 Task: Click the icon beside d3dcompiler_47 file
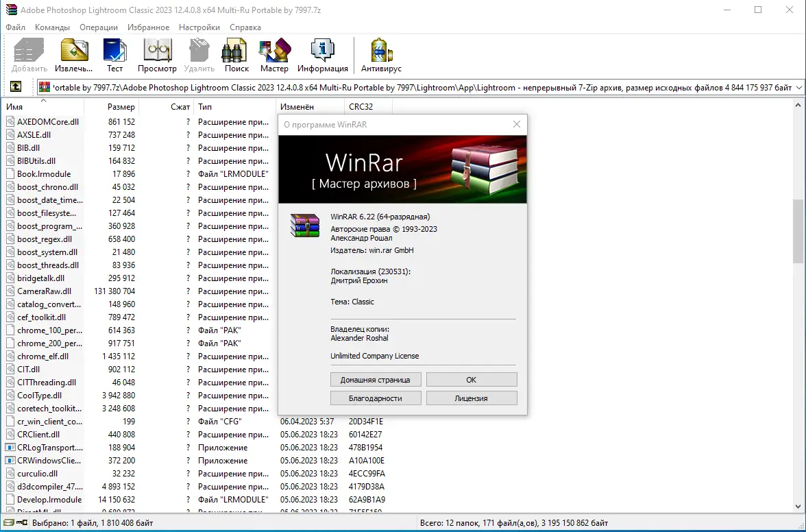click(10, 486)
